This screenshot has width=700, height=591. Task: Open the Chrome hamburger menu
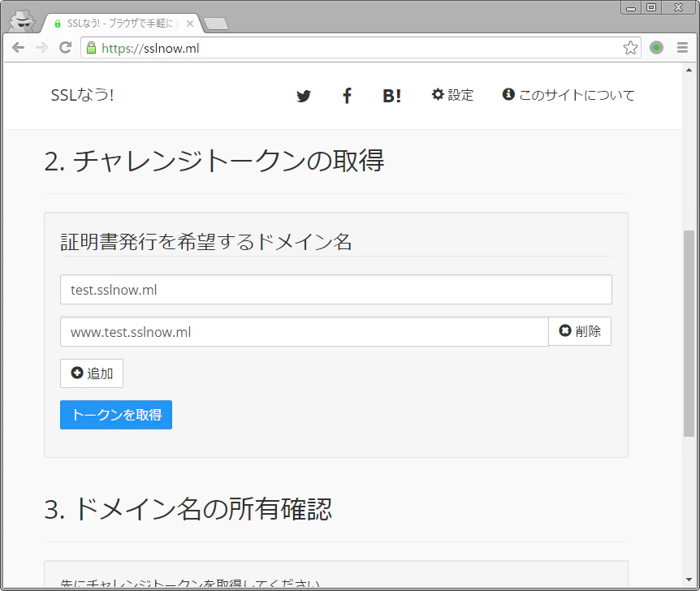coord(682,47)
